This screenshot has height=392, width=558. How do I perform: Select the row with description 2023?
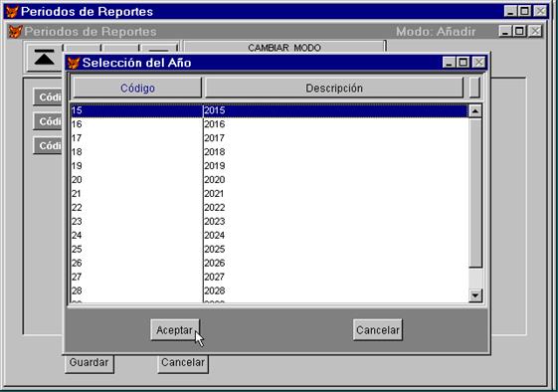[270, 222]
